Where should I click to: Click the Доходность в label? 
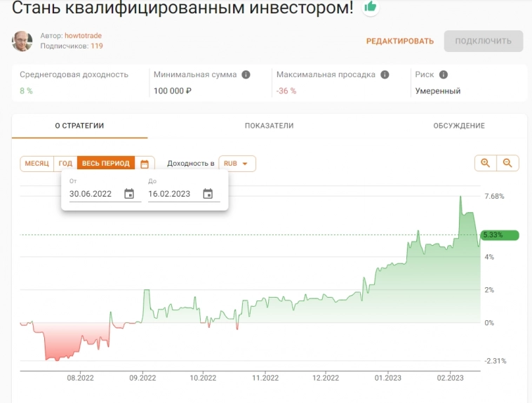(x=191, y=164)
